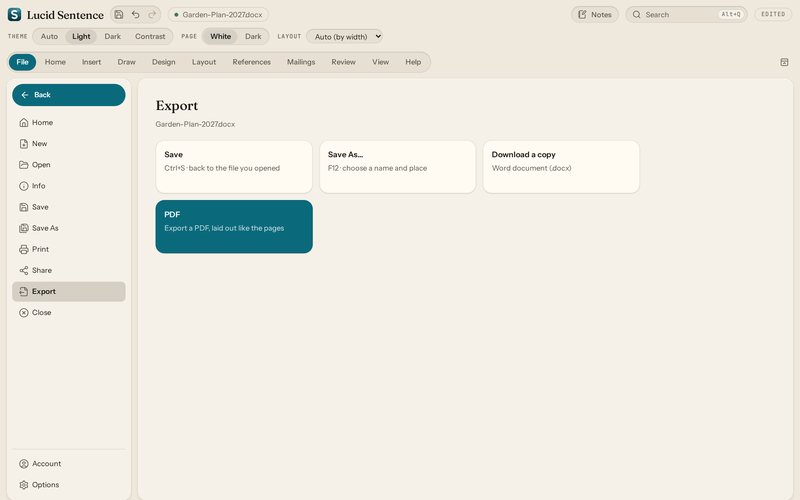The height and width of the screenshot is (500, 800).
Task: Click the Options gear icon
Action: 23,485
